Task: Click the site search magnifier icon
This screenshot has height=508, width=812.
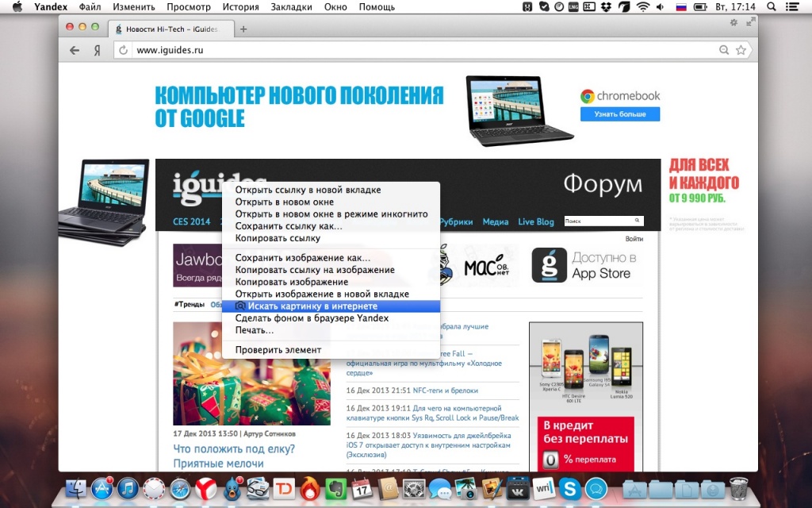Action: pyautogui.click(x=637, y=221)
